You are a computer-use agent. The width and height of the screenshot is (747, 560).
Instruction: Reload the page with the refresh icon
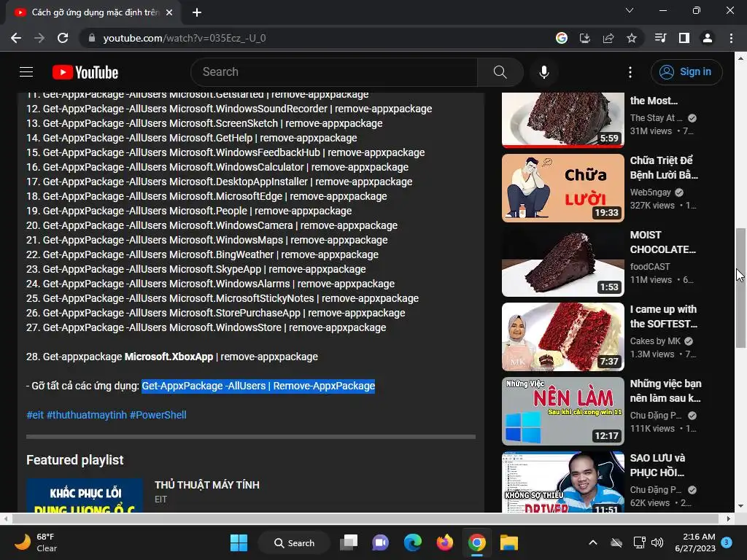coord(63,38)
